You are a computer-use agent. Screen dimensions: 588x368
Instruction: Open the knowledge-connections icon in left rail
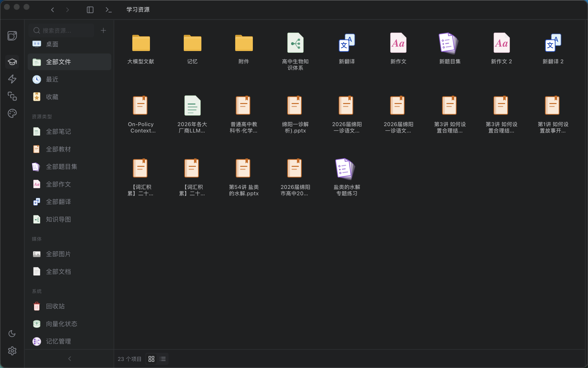(x=12, y=96)
